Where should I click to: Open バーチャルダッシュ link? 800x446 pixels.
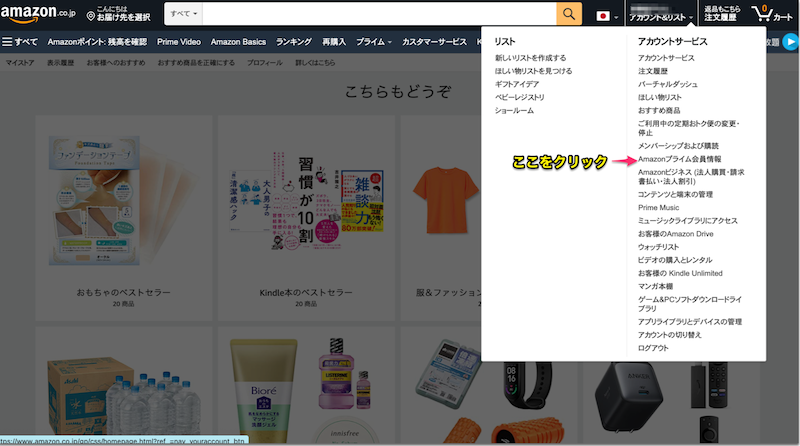pos(668,84)
